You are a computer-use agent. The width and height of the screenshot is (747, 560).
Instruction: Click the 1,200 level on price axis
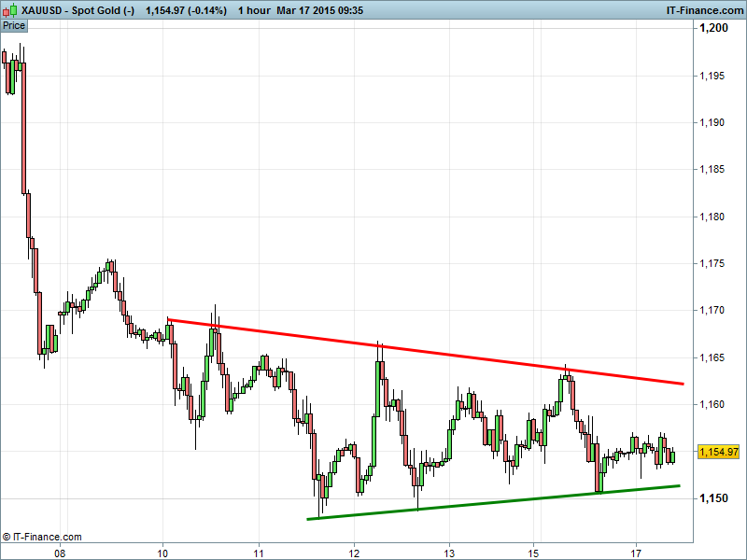click(714, 29)
